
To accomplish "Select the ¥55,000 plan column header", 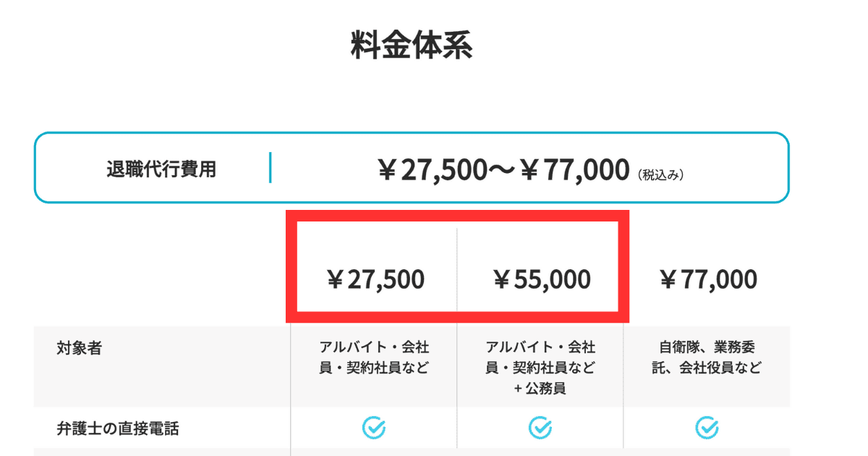I will (x=540, y=279).
